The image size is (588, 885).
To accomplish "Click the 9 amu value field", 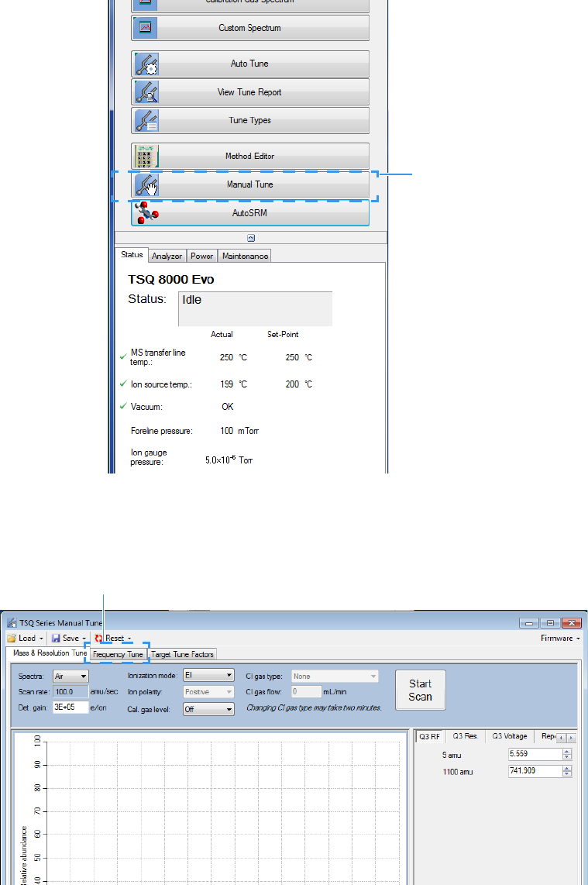I will tap(535, 754).
